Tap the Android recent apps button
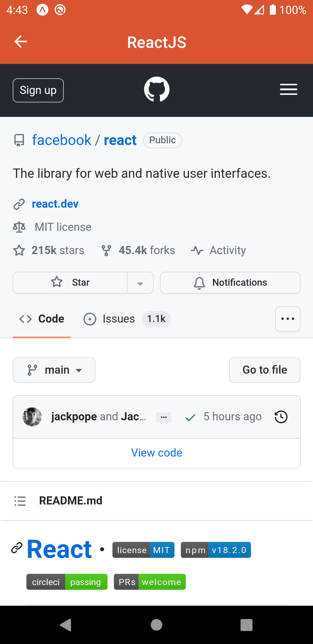Screen dimensions: 313x644 click(x=247, y=625)
